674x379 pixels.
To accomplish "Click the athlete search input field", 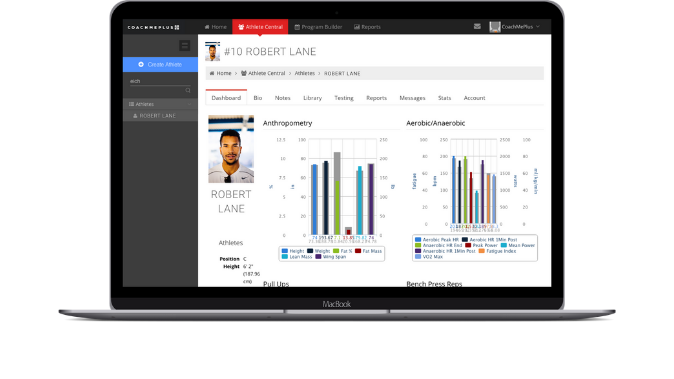I will (160, 81).
